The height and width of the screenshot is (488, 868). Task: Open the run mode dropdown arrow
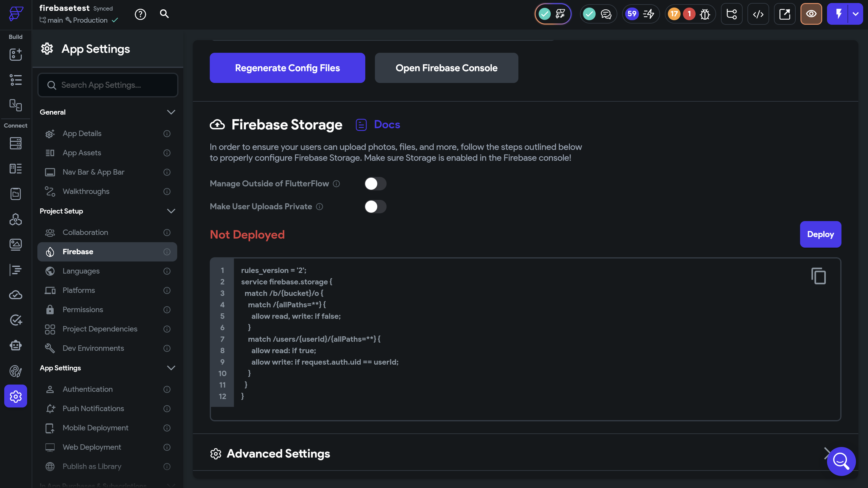[855, 14]
